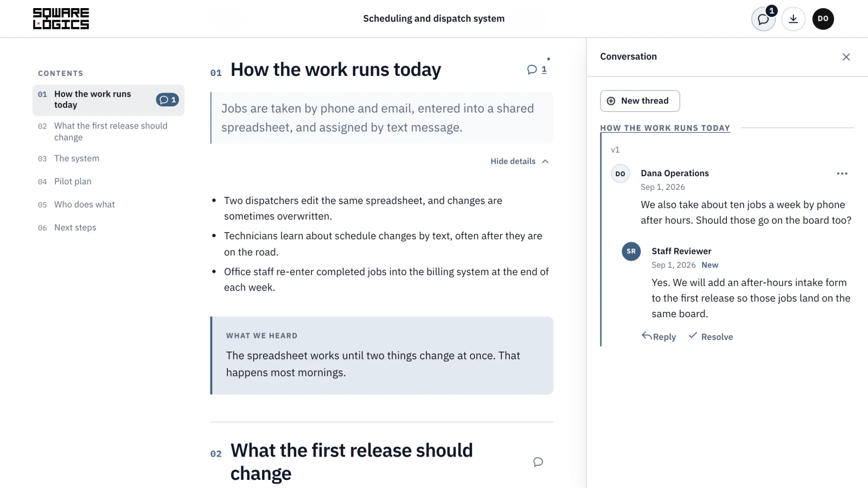Screen dimensions: 868x488
Task: Click the Staff Reviewer SR avatar
Action: (x=631, y=252)
